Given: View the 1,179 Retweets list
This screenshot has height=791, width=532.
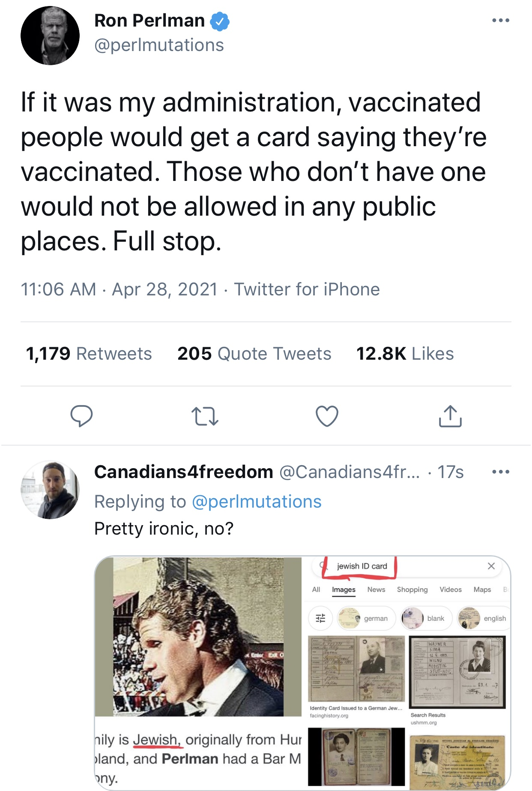Looking at the screenshot, I should pyautogui.click(x=89, y=354).
